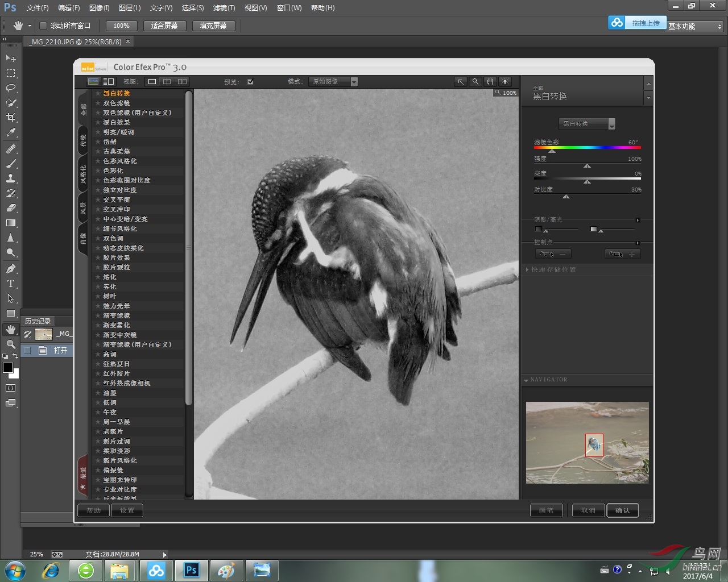Select the Move tool in Photoshop toolbar
Screen dimensions: 728x582
tap(11, 58)
